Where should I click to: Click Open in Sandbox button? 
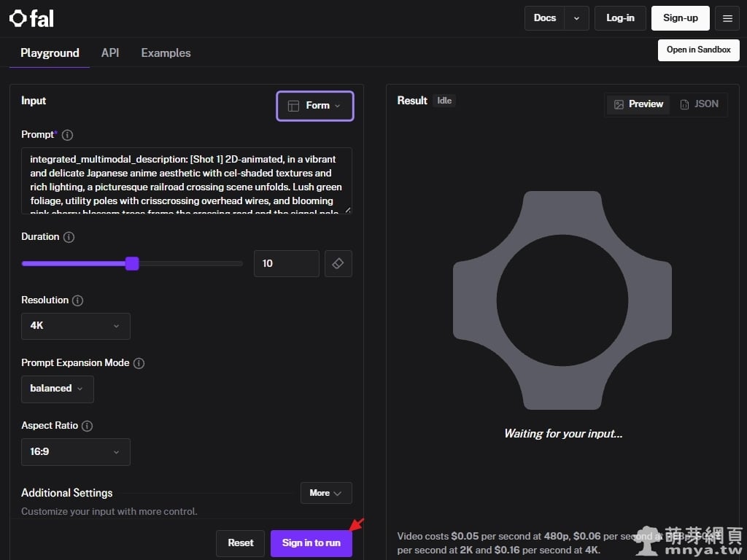click(698, 50)
